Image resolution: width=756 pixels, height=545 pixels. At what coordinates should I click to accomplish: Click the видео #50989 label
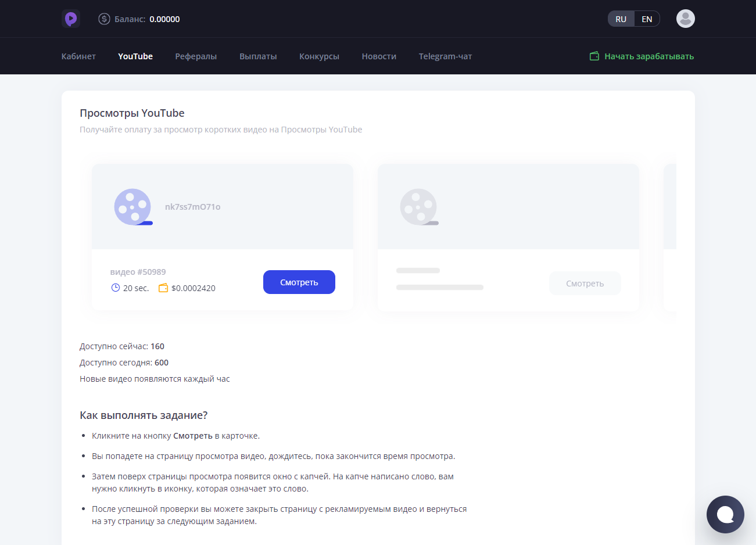click(x=138, y=272)
